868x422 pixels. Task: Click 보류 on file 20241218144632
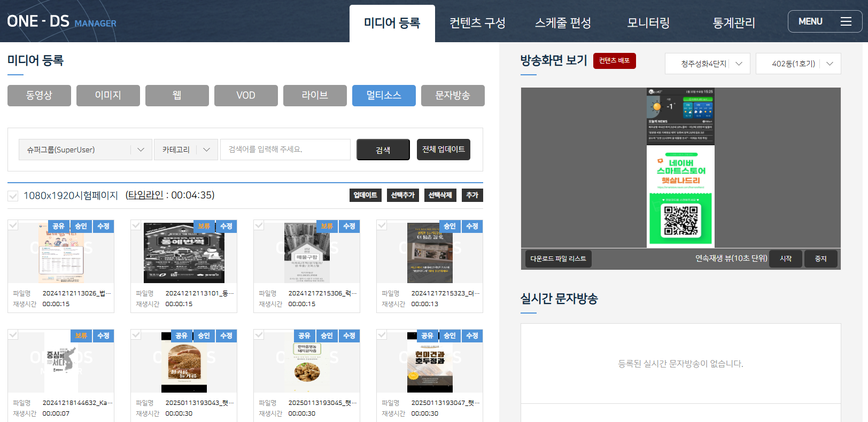click(81, 335)
